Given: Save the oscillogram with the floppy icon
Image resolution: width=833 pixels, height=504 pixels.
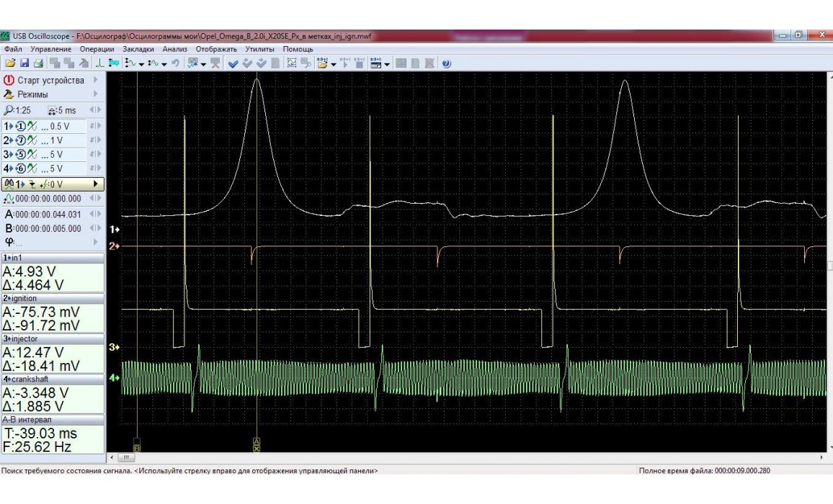Looking at the screenshot, I should point(23,63).
